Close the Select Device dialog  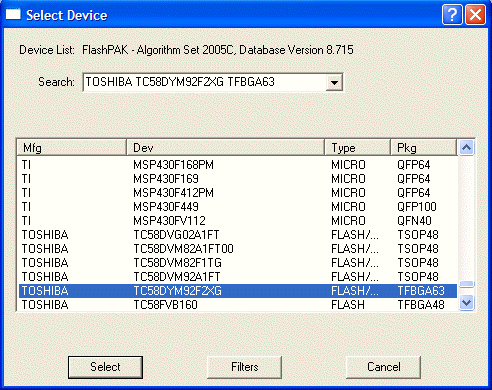(x=475, y=15)
